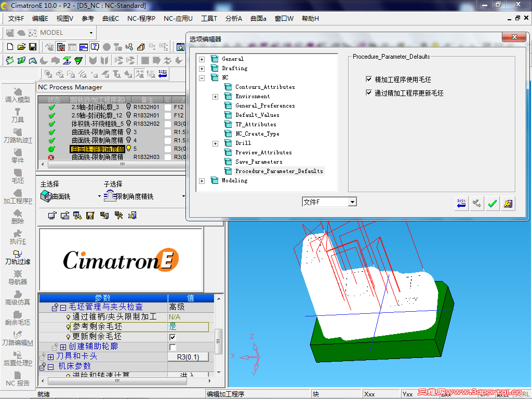Select General_Preferences tree item
This screenshot has width=532, height=399.
click(265, 105)
